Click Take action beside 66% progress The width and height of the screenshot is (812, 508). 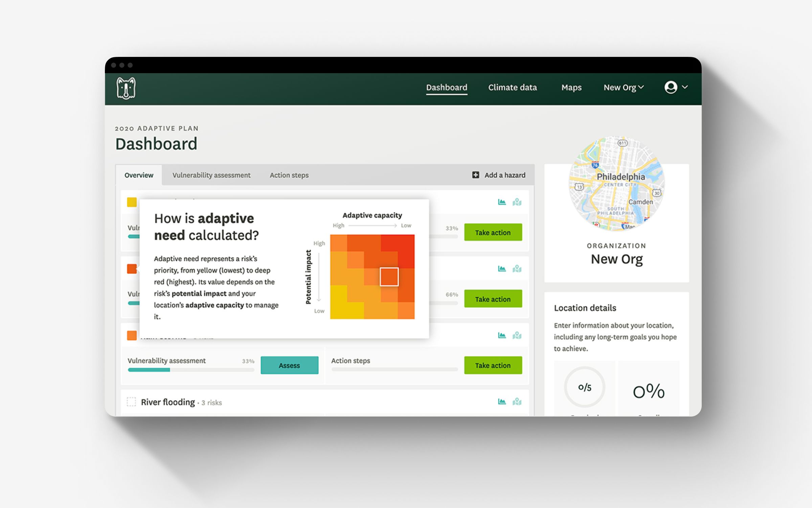click(493, 299)
